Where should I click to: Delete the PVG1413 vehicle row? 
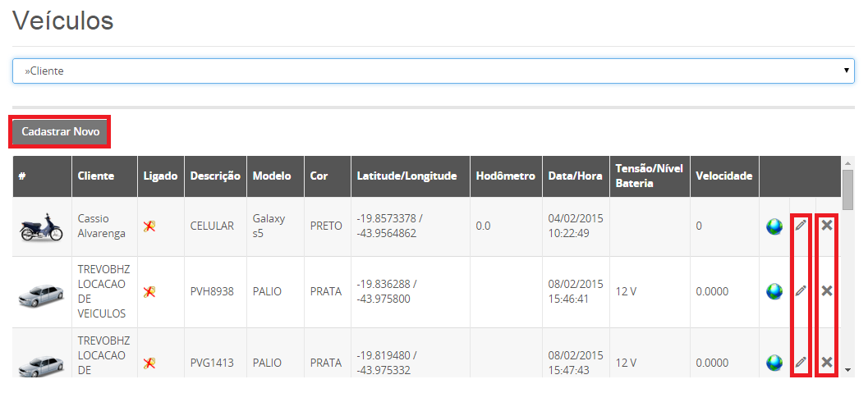click(826, 362)
